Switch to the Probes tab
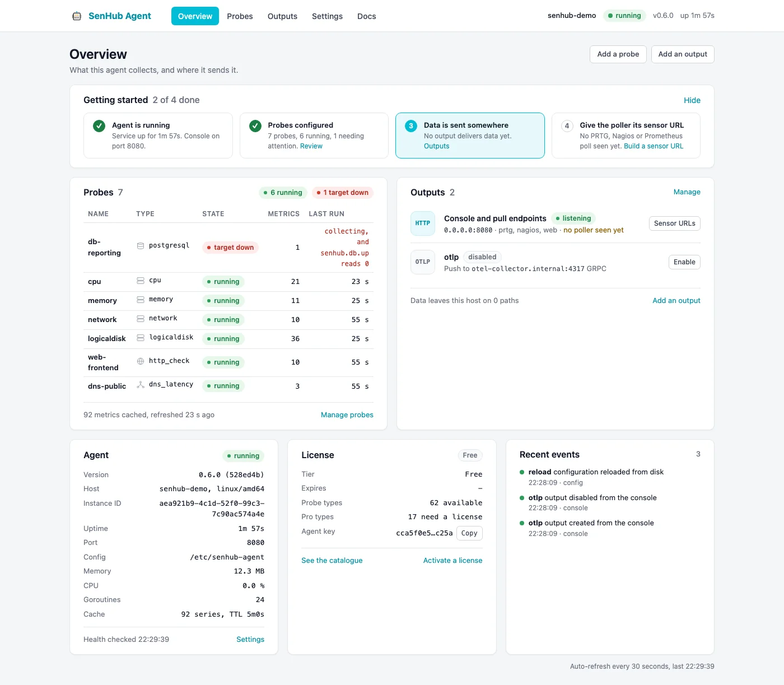Screen dimensions: 784x685 coord(240,16)
